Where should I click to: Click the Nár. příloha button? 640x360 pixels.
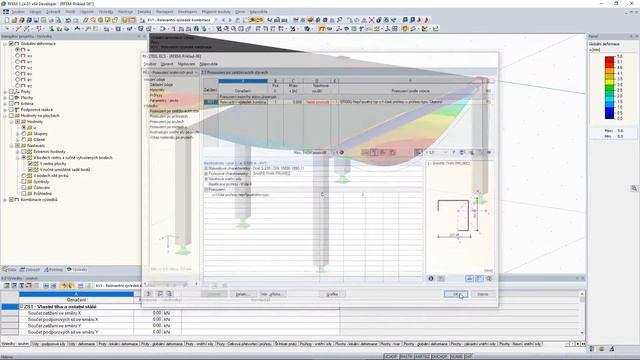(x=273, y=294)
